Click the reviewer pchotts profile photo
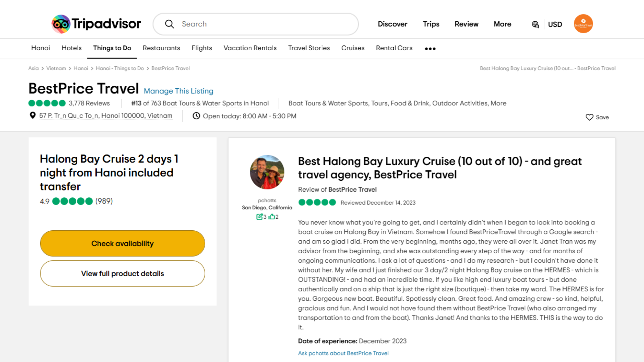This screenshot has height=362, width=644. click(x=267, y=172)
